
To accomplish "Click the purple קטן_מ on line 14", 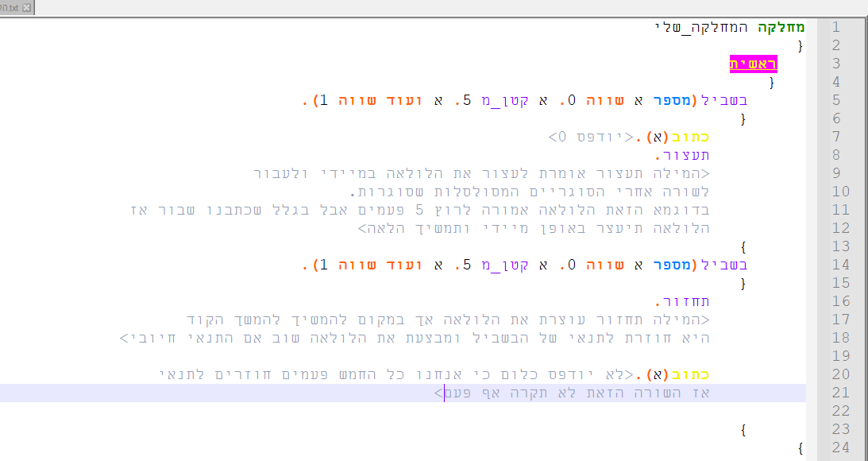I will 505,265.
